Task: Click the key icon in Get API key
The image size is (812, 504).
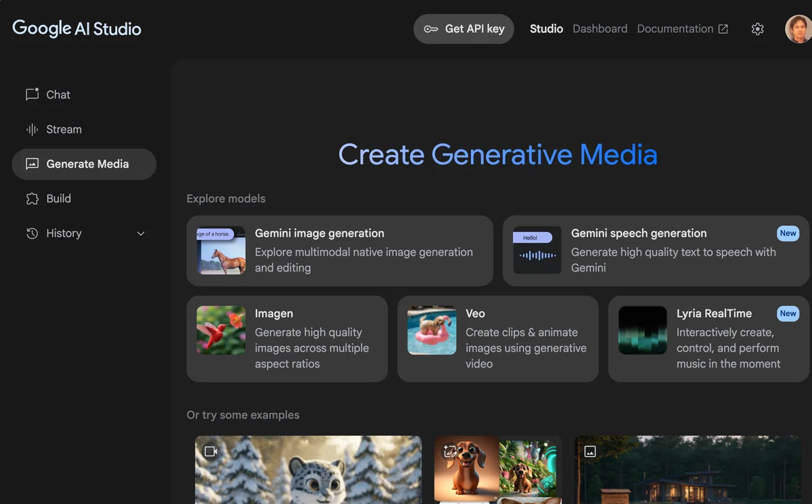Action: [431, 29]
